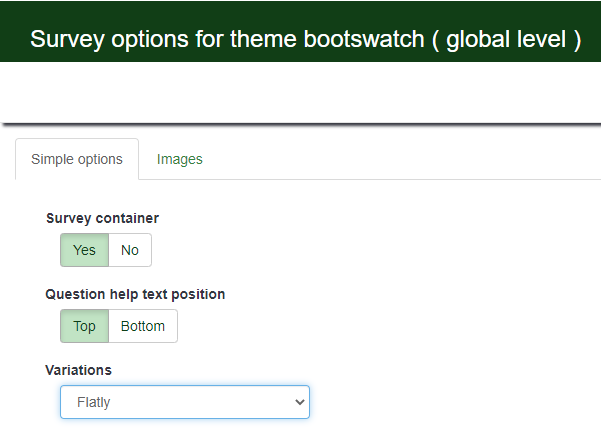Click the white area below the header
The width and height of the screenshot is (601, 437).
(300, 92)
